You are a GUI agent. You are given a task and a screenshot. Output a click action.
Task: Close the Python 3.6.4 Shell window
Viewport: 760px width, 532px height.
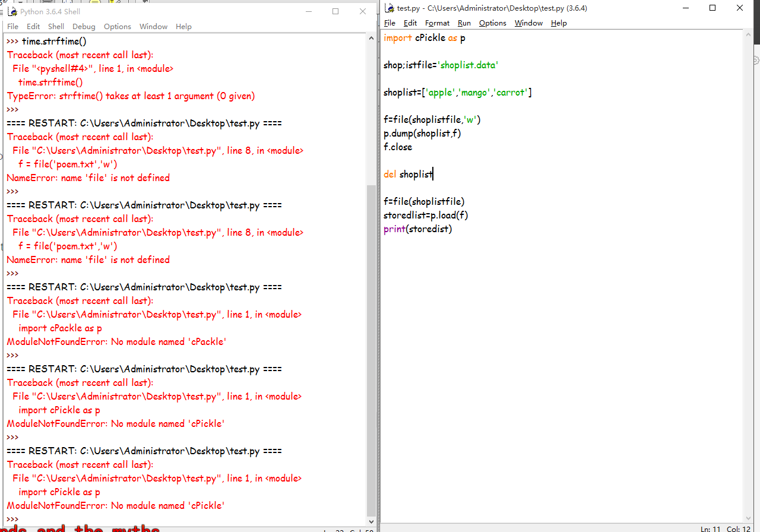[363, 11]
